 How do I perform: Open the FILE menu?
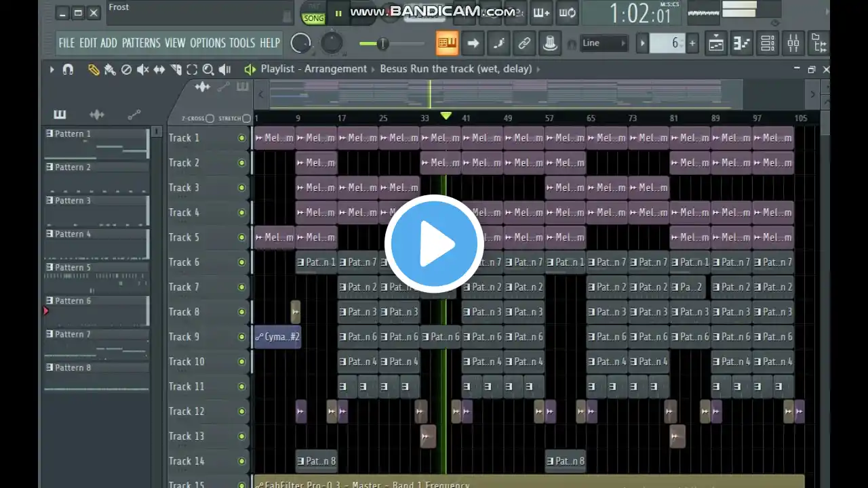66,43
